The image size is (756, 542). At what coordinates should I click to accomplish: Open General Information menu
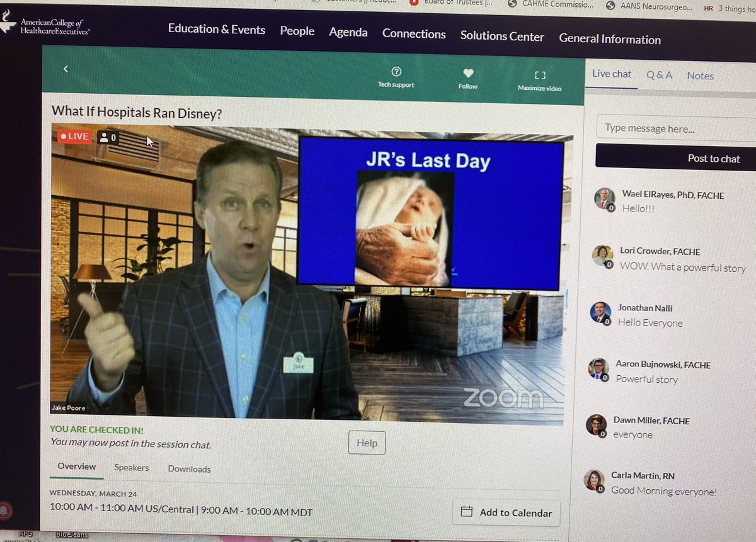(610, 39)
